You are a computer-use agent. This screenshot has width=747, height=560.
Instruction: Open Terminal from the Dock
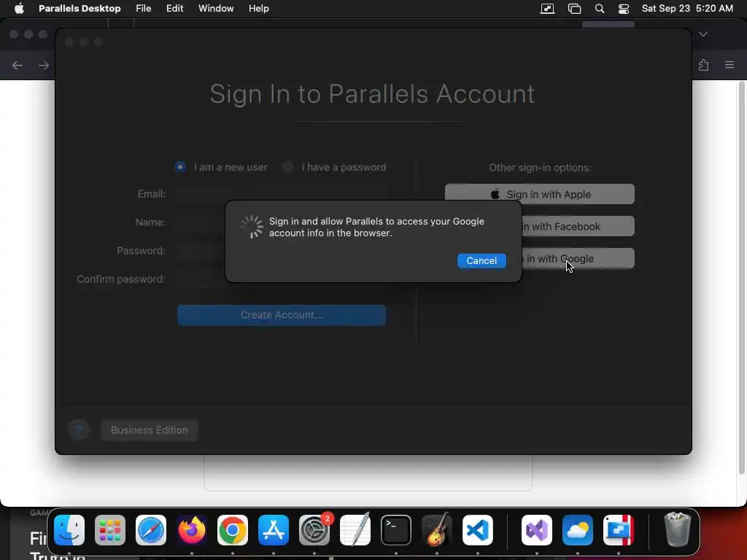(396, 530)
